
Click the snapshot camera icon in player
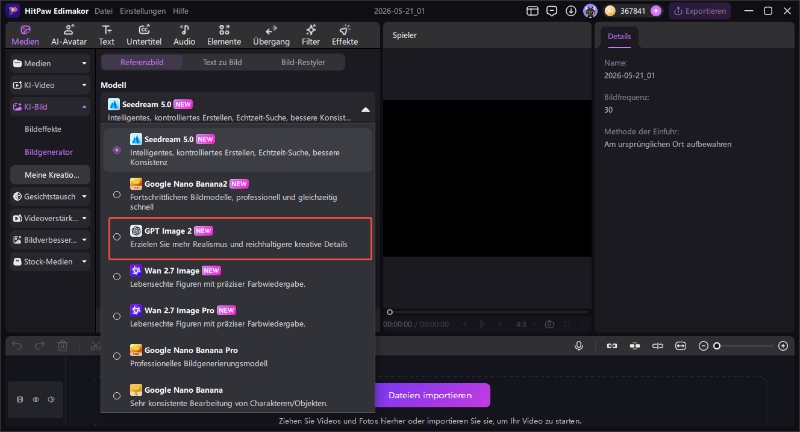point(549,324)
